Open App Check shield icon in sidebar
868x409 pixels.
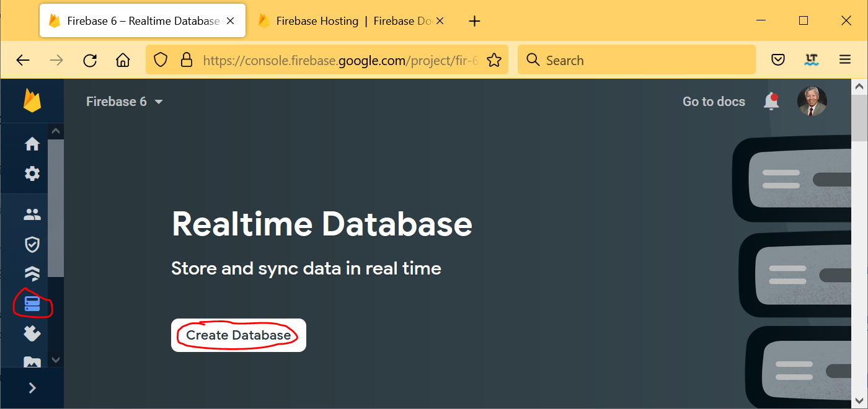click(32, 245)
